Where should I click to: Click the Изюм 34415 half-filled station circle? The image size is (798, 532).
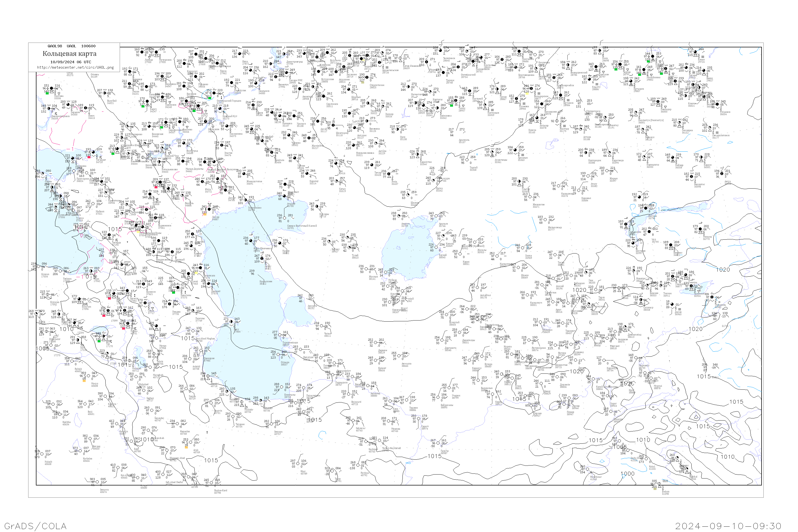(85, 108)
